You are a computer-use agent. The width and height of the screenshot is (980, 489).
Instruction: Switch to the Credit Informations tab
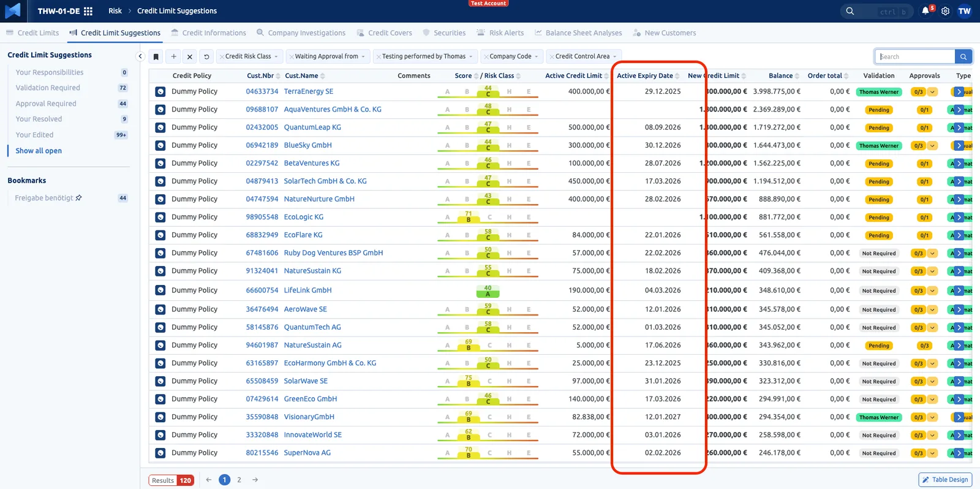point(208,33)
